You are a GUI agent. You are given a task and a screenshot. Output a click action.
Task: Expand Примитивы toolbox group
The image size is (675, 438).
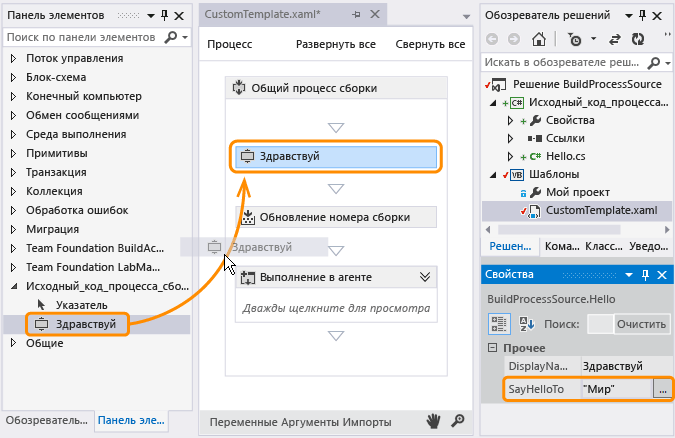pos(13,153)
